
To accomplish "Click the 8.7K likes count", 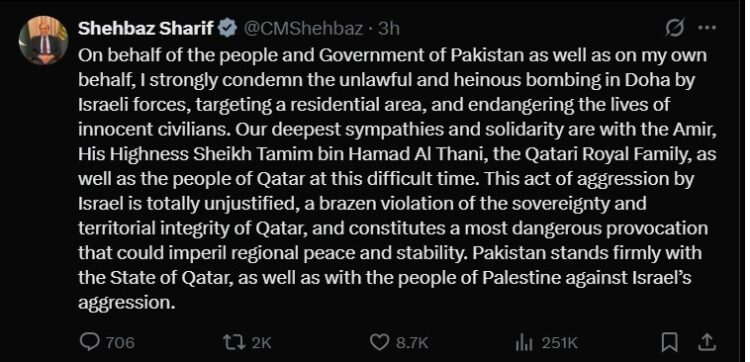I will point(412,342).
